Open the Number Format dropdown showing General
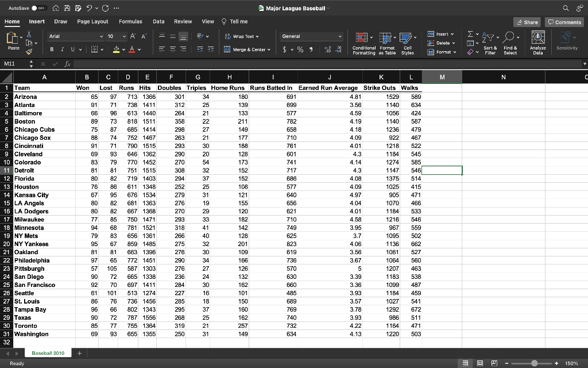 (311, 36)
